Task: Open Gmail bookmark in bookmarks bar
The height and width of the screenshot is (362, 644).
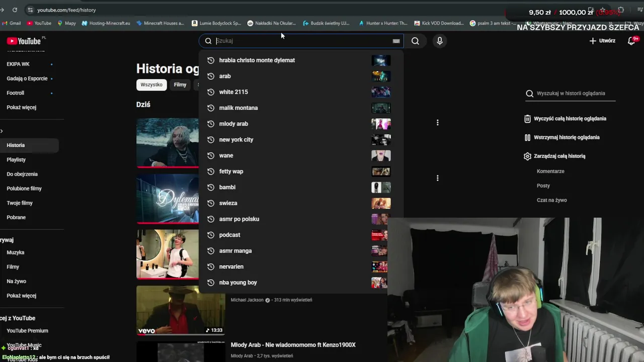Action: pyautogui.click(x=11, y=23)
